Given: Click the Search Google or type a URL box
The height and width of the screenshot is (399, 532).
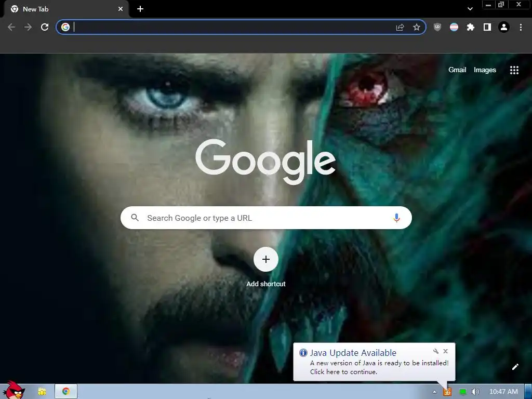Looking at the screenshot, I should click(x=266, y=218).
